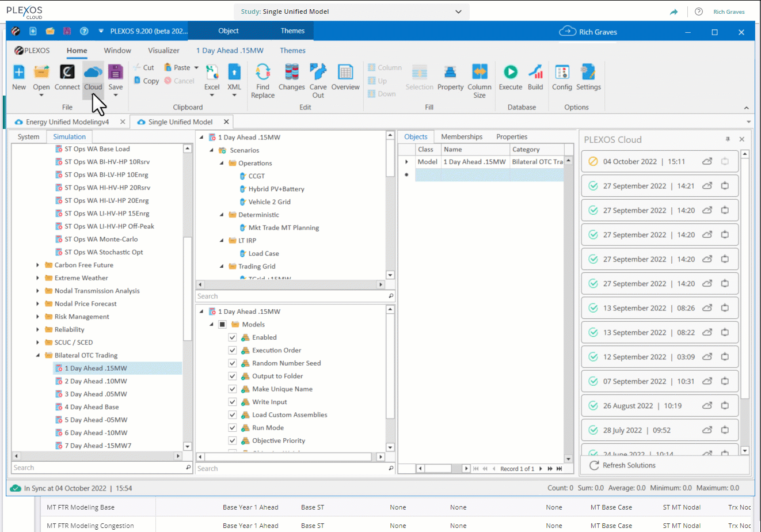Toggle the Write Input checkbox
This screenshot has height=532, width=761.
pyautogui.click(x=233, y=402)
